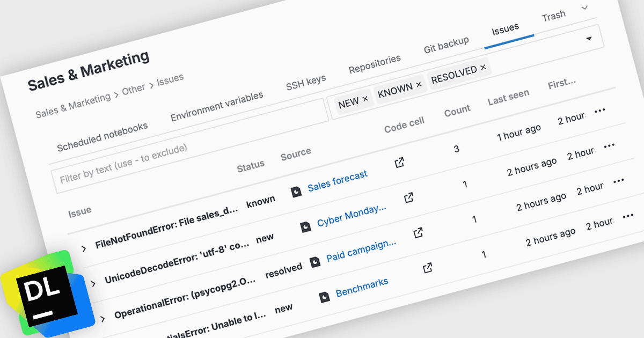This screenshot has width=644, height=338.
Task: Open Environment variables tab
Action: (217, 106)
